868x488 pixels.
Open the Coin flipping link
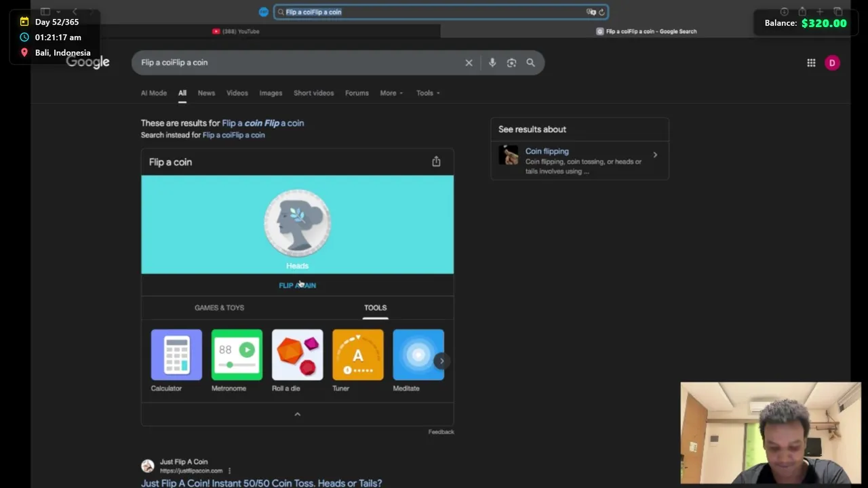tap(547, 151)
